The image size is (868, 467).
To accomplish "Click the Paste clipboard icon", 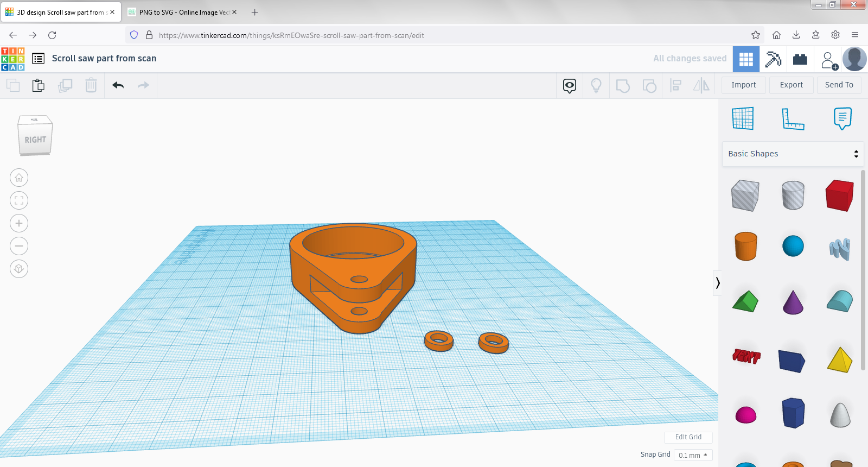I will 38,85.
